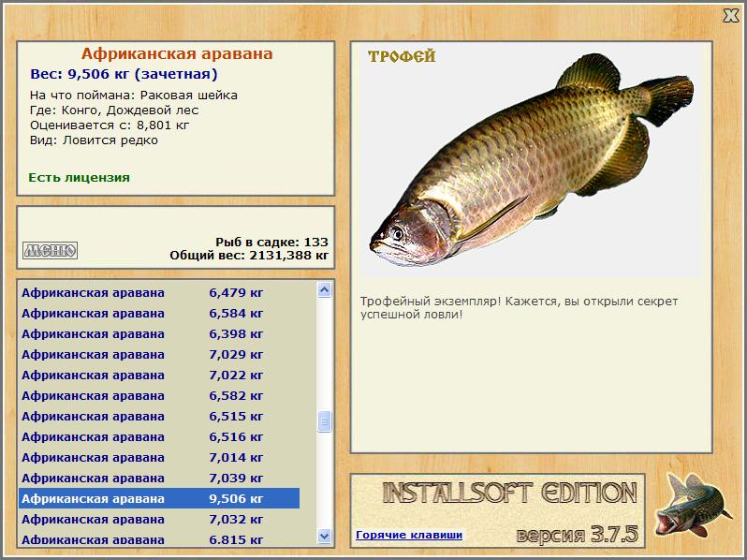Screen dimensions: 747x560
Task: Click the ТРОФЕЙ heading
Action: pos(402,56)
